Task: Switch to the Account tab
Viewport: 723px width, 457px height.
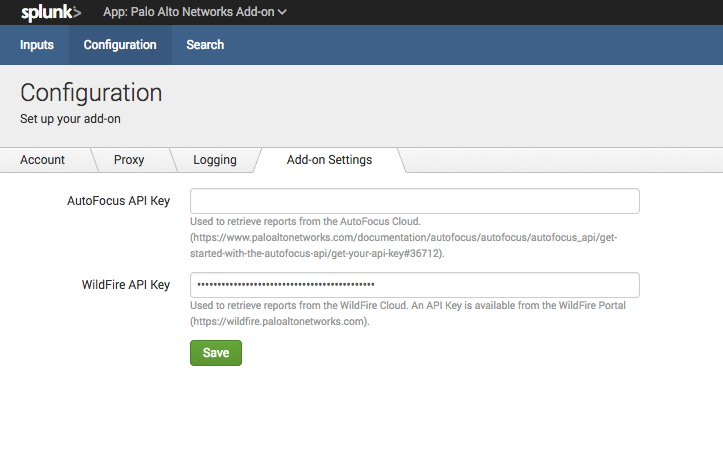Action: point(42,160)
